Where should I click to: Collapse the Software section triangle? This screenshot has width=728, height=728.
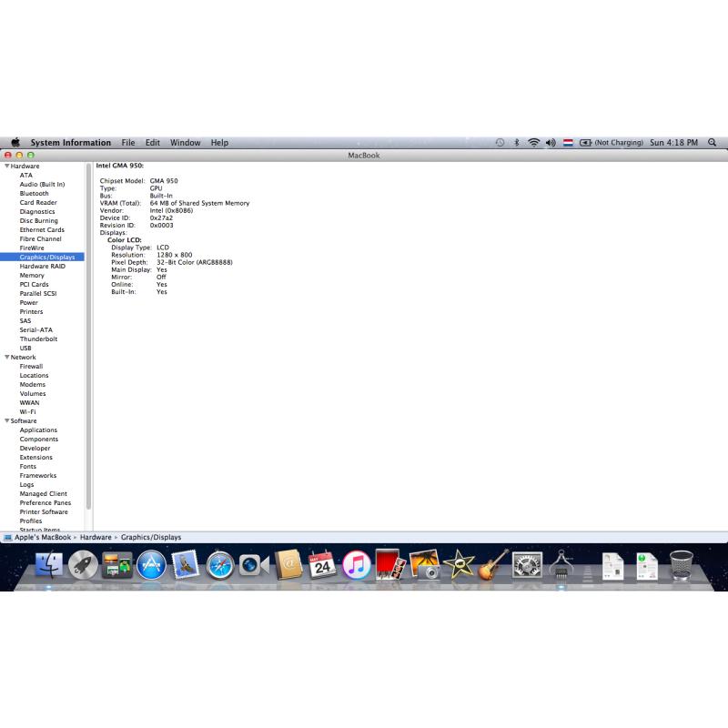click(7, 420)
